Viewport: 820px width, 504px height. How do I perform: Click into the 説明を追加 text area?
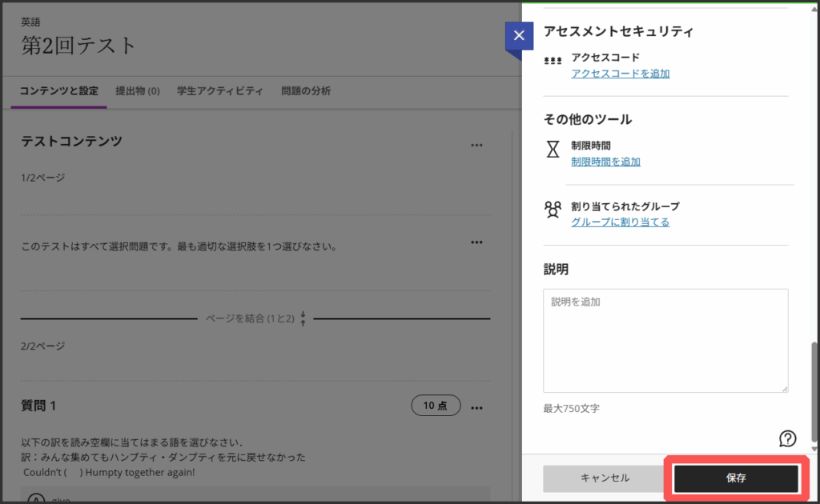coord(665,341)
